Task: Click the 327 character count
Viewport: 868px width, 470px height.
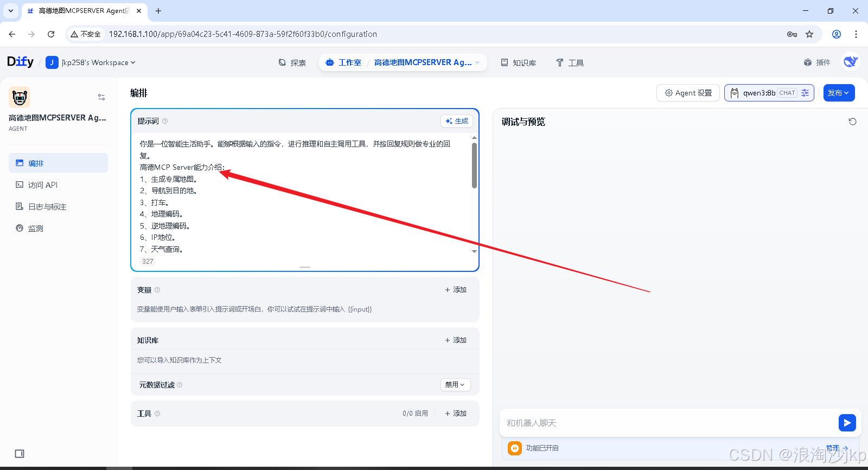Action: click(148, 262)
